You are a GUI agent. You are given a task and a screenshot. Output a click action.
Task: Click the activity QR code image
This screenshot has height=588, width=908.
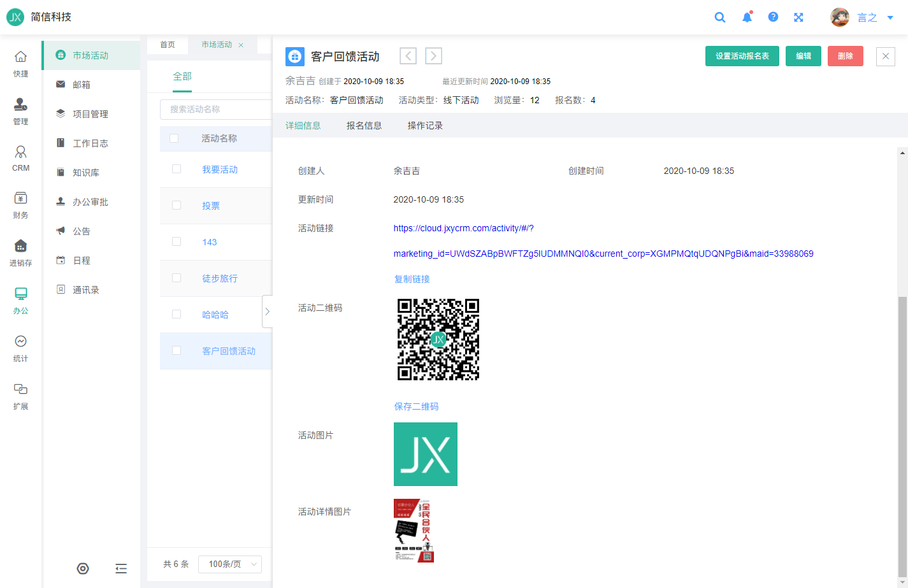point(438,340)
